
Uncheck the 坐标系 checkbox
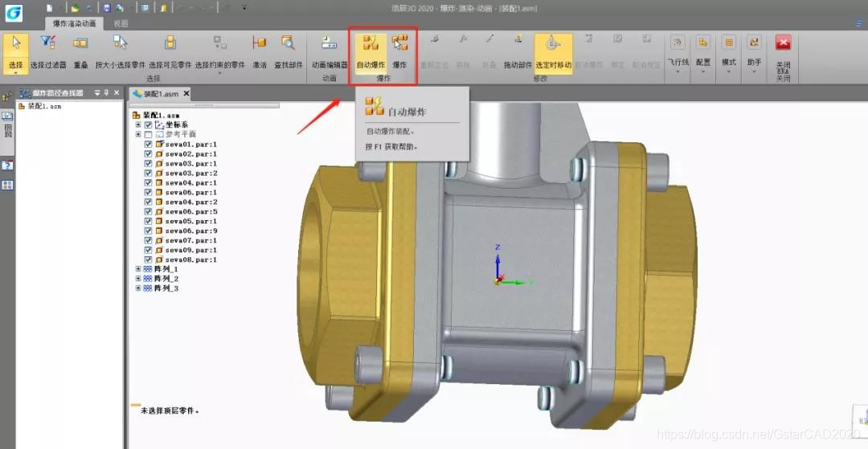(148, 125)
